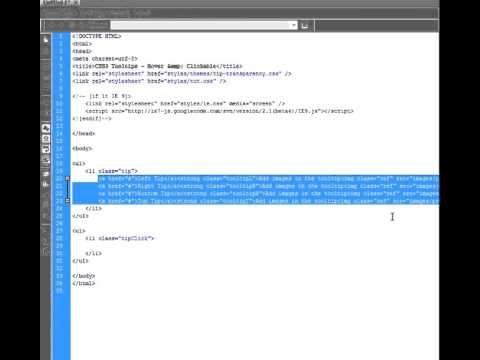Select the open document tab at top

(x=61, y=3)
